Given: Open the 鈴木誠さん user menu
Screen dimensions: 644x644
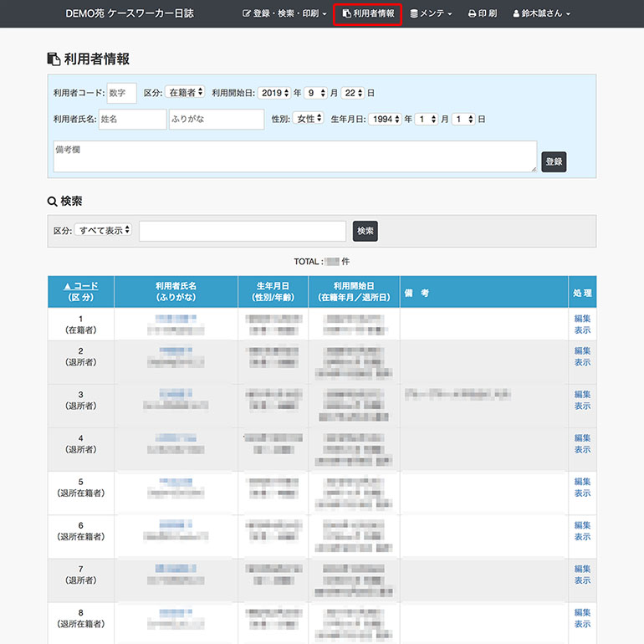Looking at the screenshot, I should (541, 13).
